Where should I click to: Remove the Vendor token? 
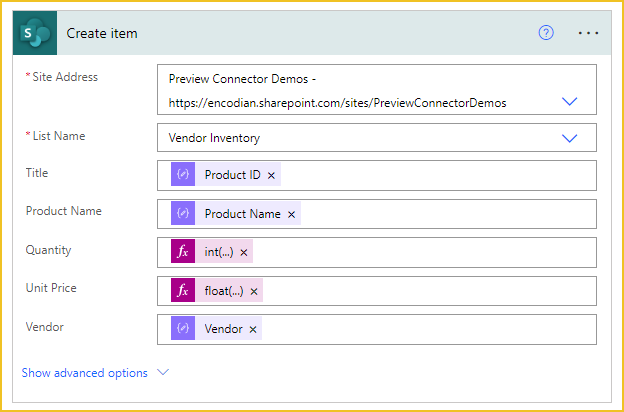pyautogui.click(x=253, y=330)
